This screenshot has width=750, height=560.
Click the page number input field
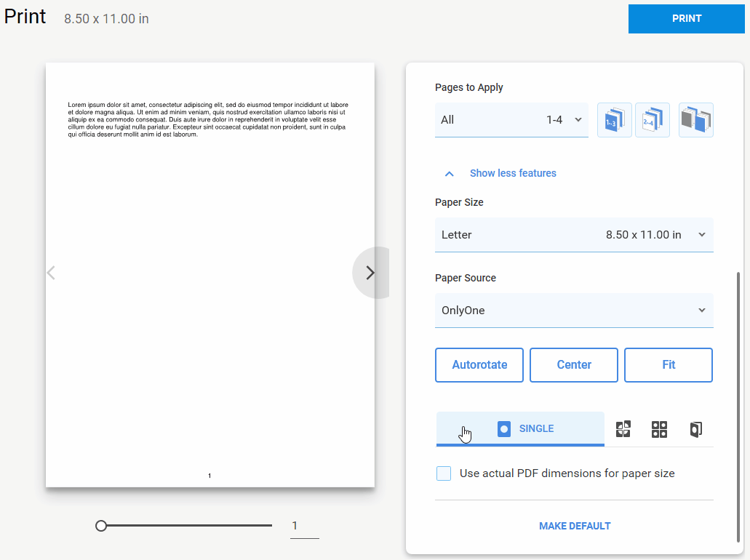[304, 526]
